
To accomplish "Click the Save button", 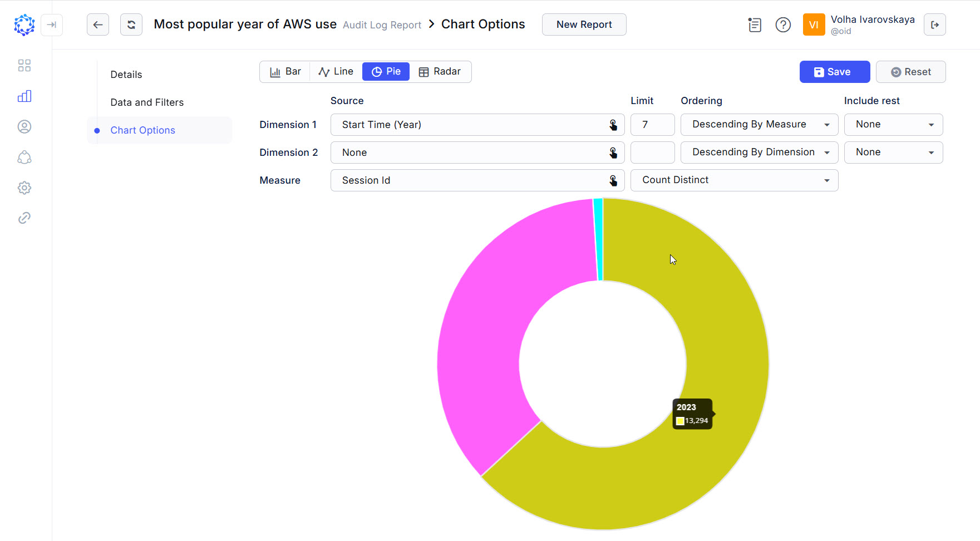I will (834, 72).
